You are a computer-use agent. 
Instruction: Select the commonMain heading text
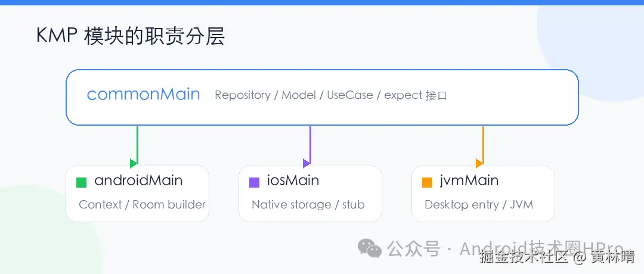click(x=143, y=95)
